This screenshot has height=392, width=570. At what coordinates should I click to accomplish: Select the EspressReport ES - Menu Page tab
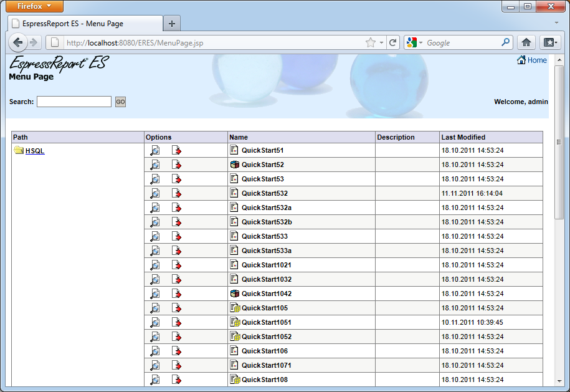pyautogui.click(x=84, y=24)
